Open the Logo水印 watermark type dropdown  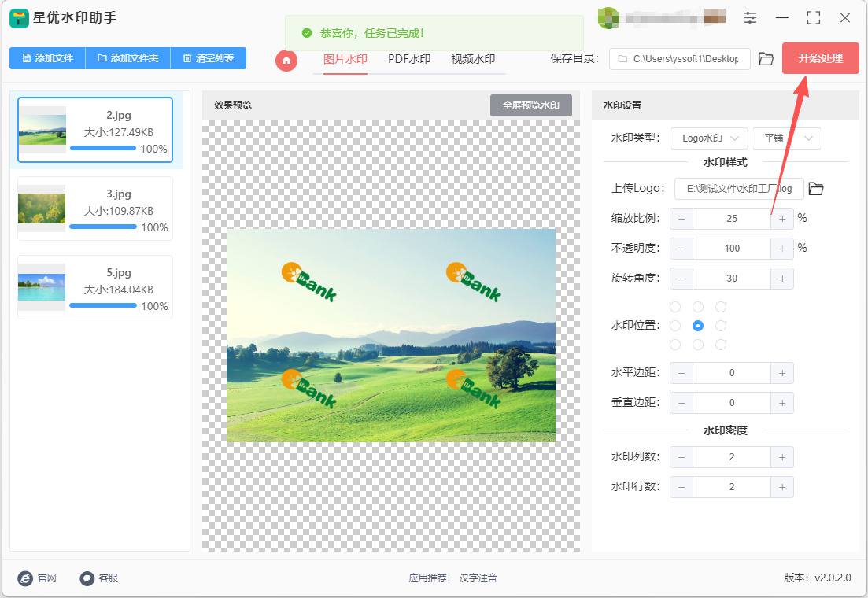(x=708, y=138)
